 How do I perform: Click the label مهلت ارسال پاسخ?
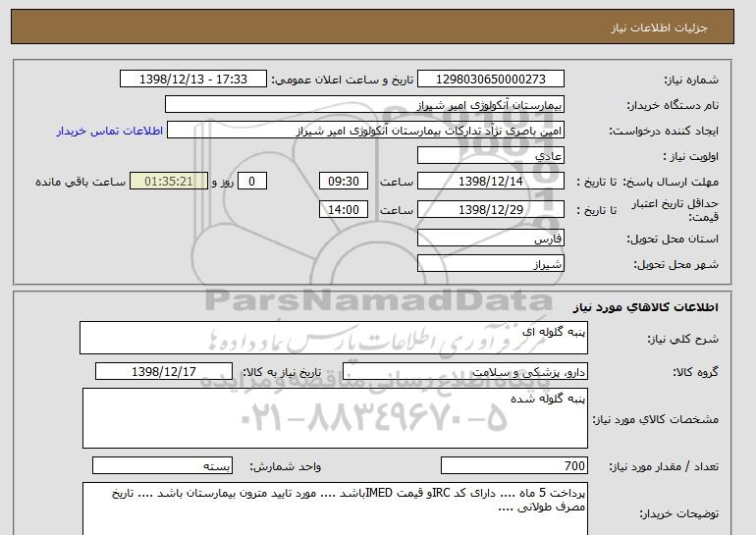click(671, 182)
